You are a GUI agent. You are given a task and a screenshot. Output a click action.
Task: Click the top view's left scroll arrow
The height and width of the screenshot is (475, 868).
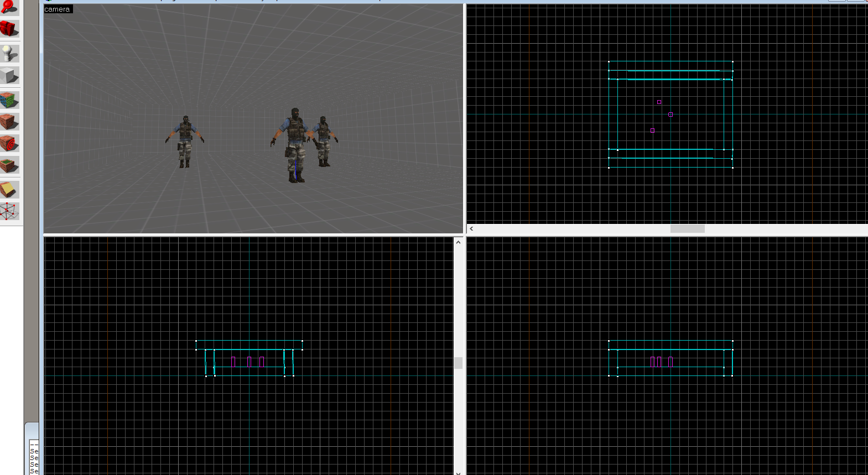(471, 229)
